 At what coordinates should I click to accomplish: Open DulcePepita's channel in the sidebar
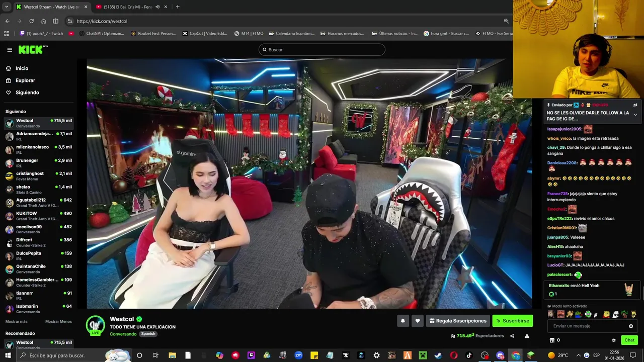coord(38,256)
